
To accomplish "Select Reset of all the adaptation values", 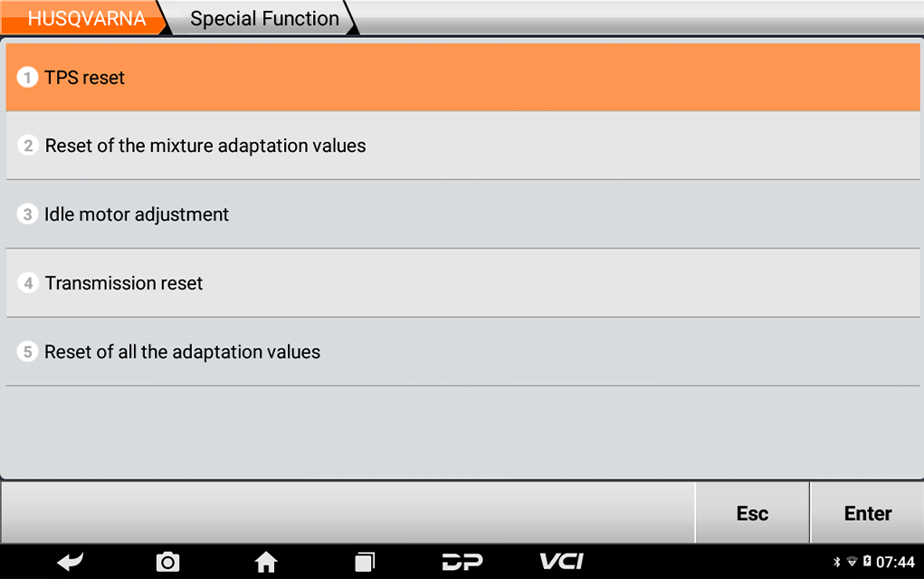I will point(462,352).
